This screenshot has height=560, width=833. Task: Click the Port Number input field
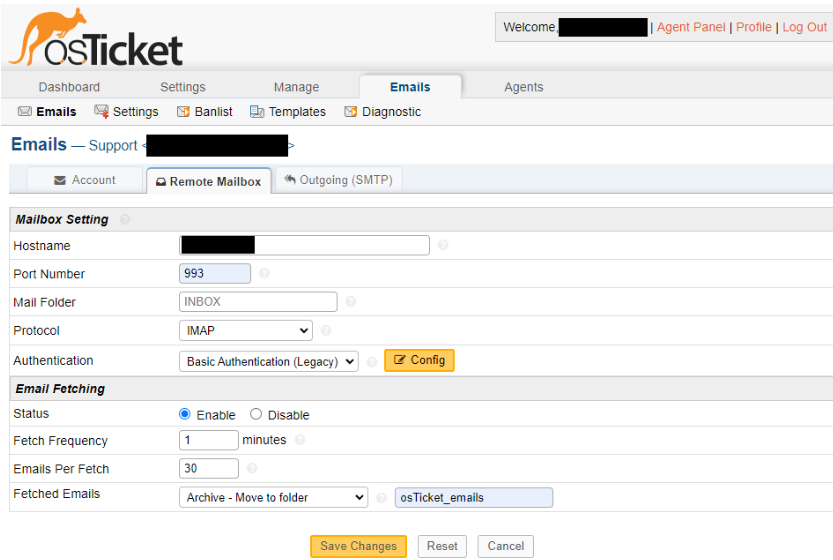click(215, 273)
